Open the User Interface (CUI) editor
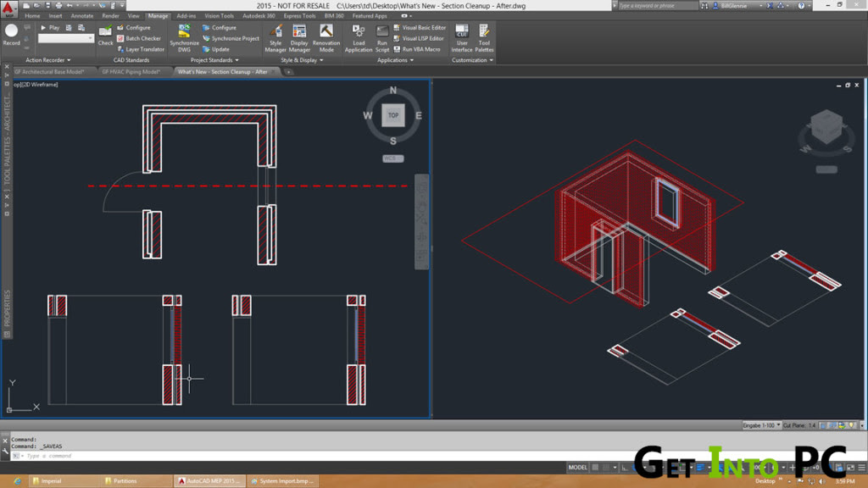Image resolution: width=868 pixels, height=488 pixels. [462, 38]
